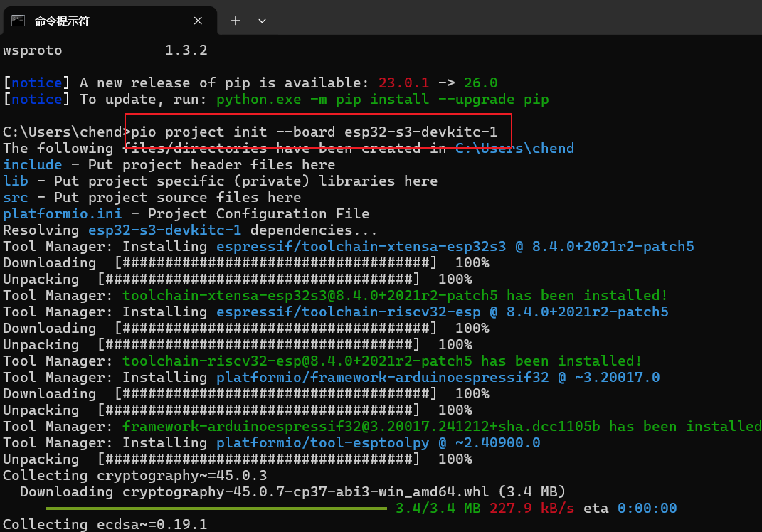Click 'framework-arduinoespressif32@3.20017.241212+sha.dcc1105b' installed line
Screen dimensions: 762x532
click(442, 427)
